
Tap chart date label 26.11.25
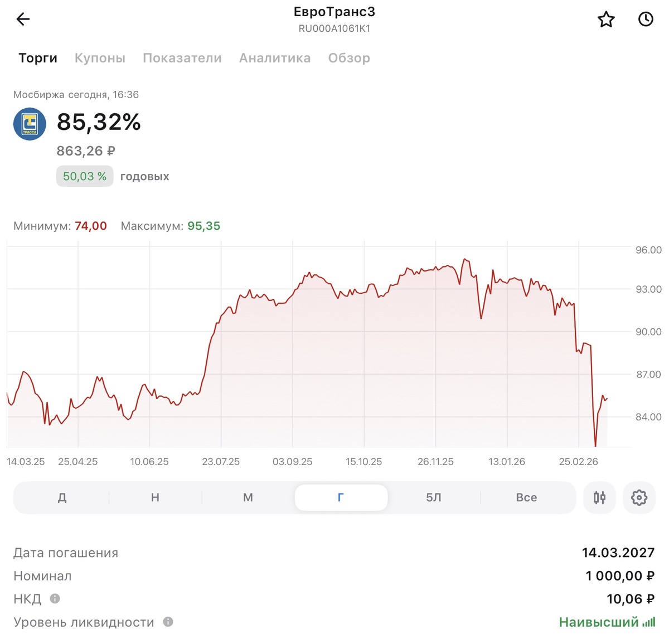click(435, 462)
